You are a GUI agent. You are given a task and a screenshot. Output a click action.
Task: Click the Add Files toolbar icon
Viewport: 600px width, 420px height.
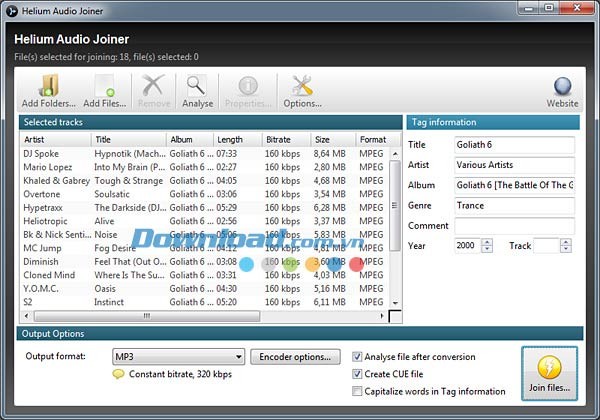coord(104,91)
